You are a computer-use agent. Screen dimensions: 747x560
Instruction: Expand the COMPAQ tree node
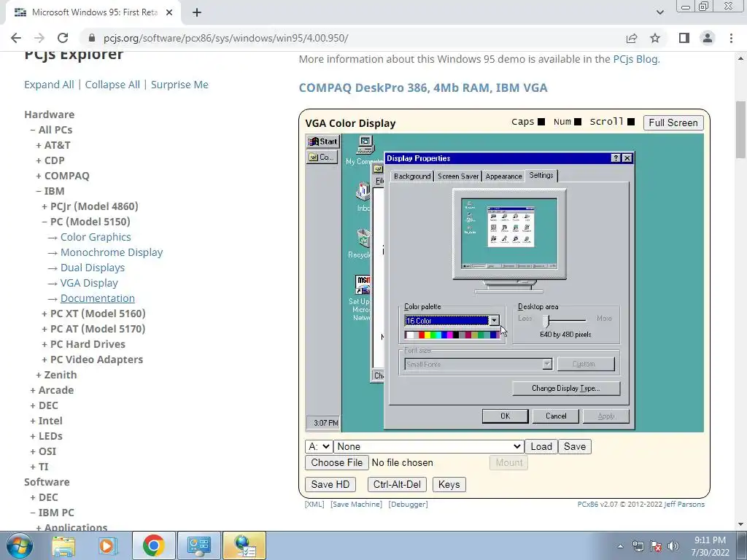(63, 176)
